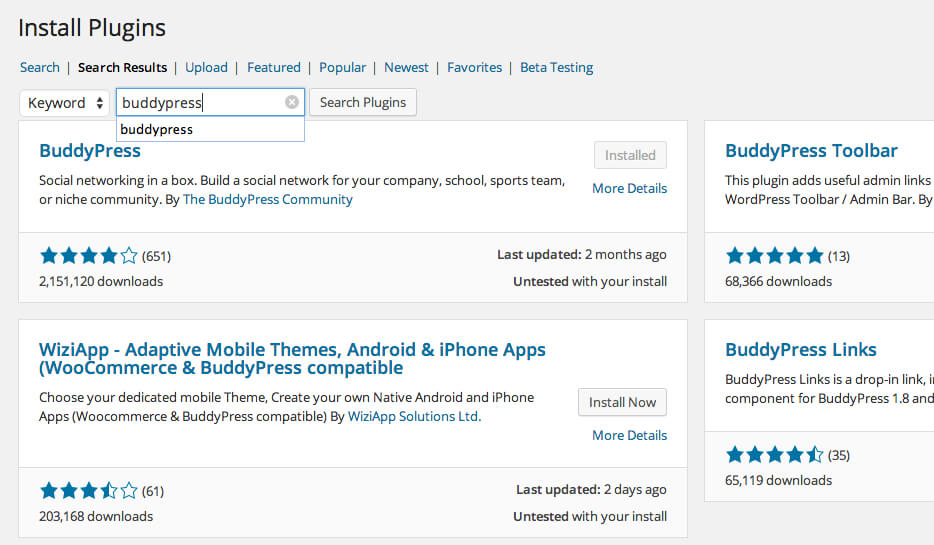Viewport: 934px width, 545px height.
Task: Click the Install Plugins page heading
Action: tap(92, 28)
